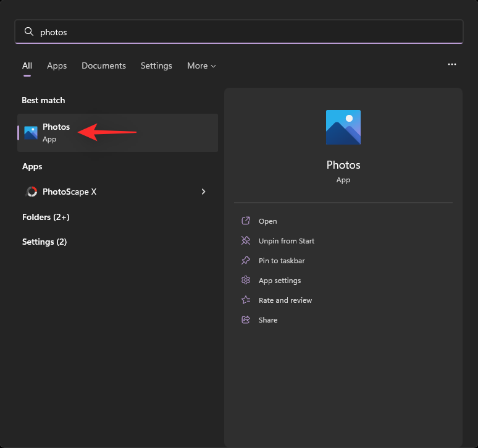Viewport: 478px width, 448px height.
Task: Select the PhotoScape X result name
Action: 70,192
